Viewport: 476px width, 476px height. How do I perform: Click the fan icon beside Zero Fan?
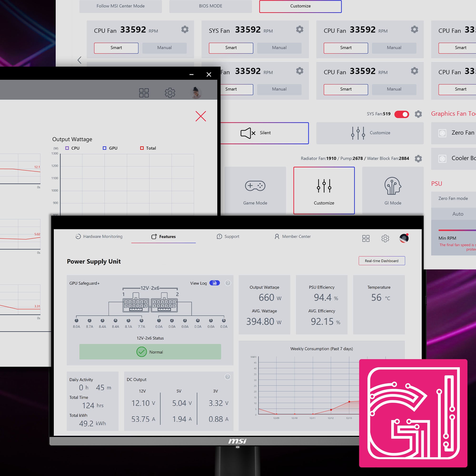tap(442, 133)
